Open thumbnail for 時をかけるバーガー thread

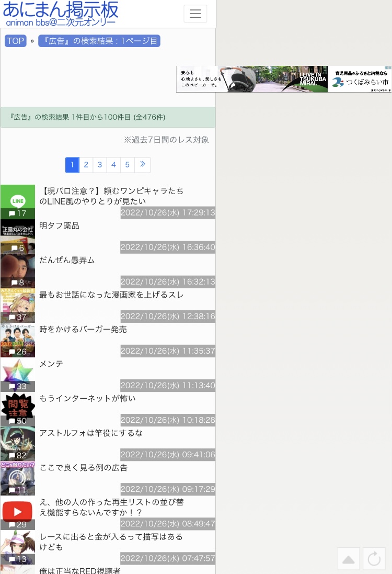coord(18,340)
